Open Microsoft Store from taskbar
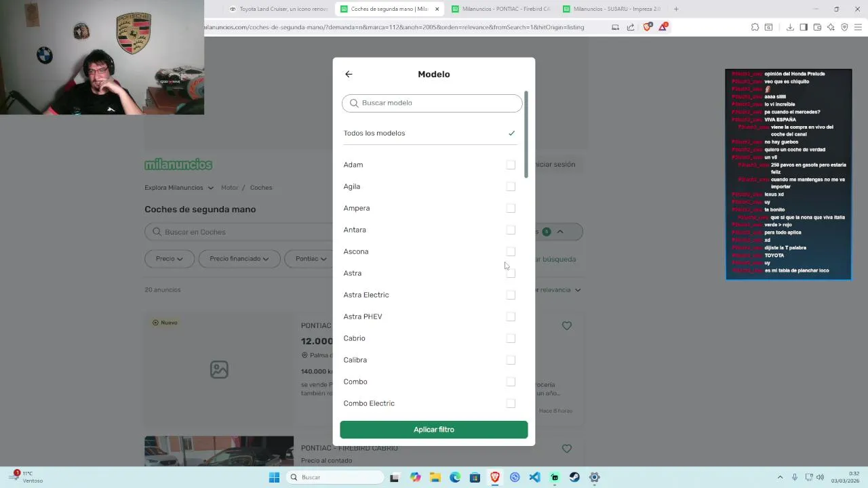The height and width of the screenshot is (488, 868). click(475, 477)
